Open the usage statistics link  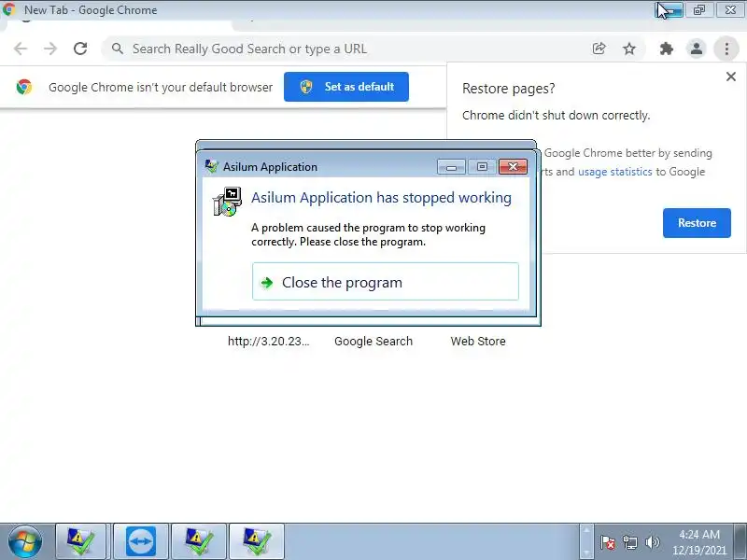pyautogui.click(x=614, y=172)
